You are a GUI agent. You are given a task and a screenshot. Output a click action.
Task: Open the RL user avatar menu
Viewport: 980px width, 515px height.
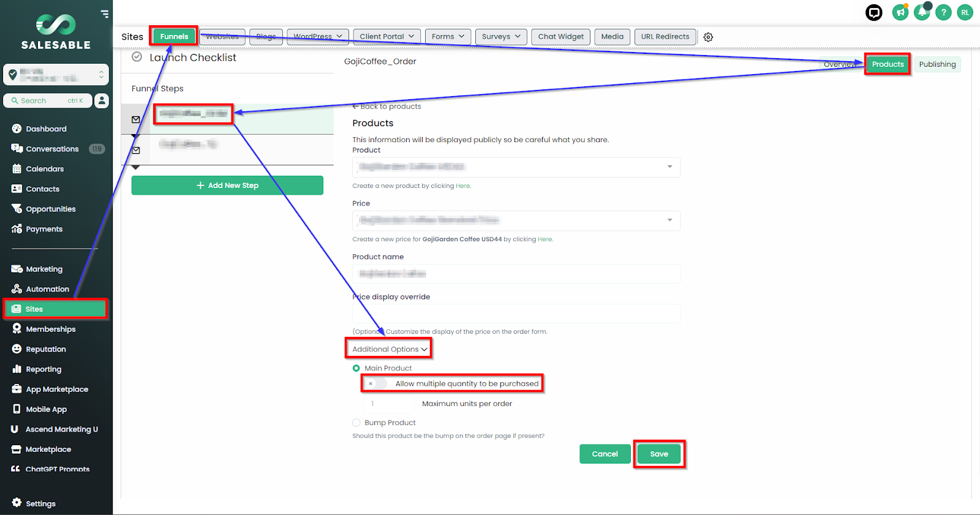[x=965, y=12]
